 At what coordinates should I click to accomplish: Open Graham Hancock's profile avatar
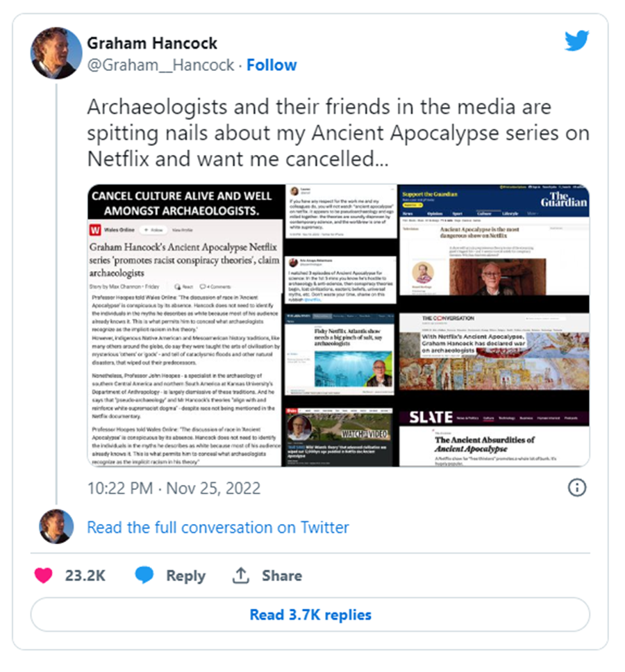click(56, 53)
